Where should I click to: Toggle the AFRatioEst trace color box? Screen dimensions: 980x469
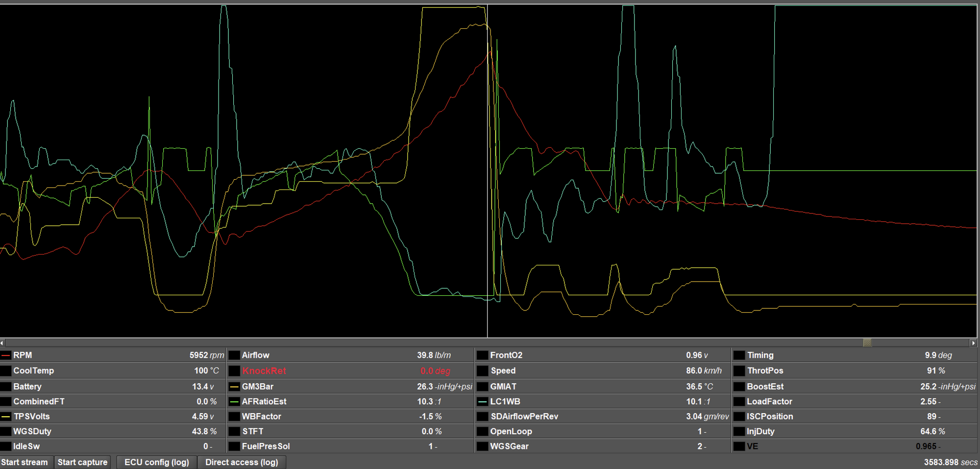(x=234, y=401)
